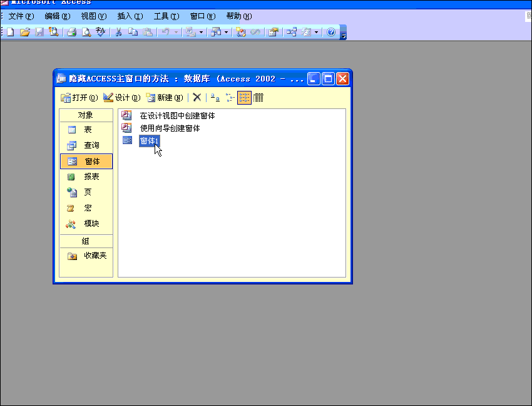Click the New database toolbar icon

(x=11, y=33)
